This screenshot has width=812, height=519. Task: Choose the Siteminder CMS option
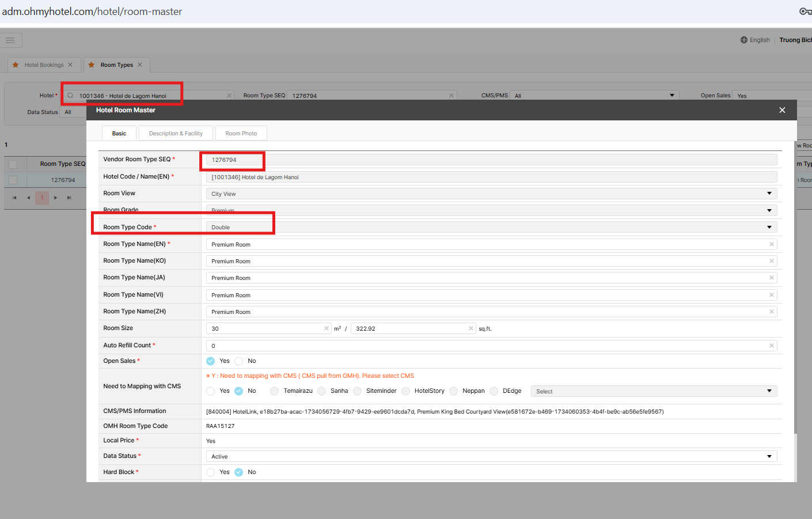tap(358, 391)
